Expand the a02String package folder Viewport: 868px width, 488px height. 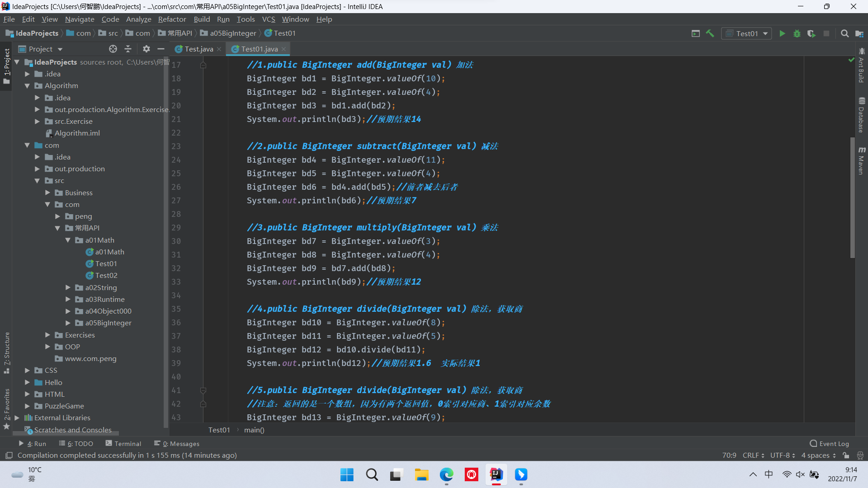[68, 287]
